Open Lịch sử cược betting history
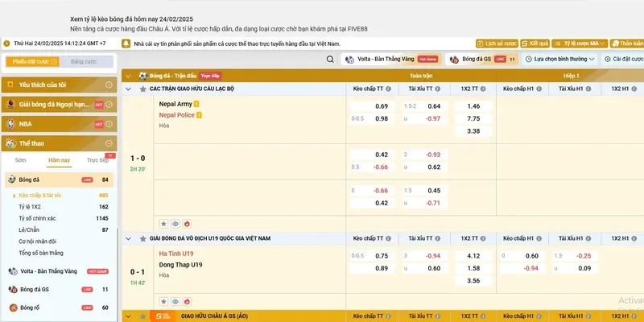 [496, 43]
